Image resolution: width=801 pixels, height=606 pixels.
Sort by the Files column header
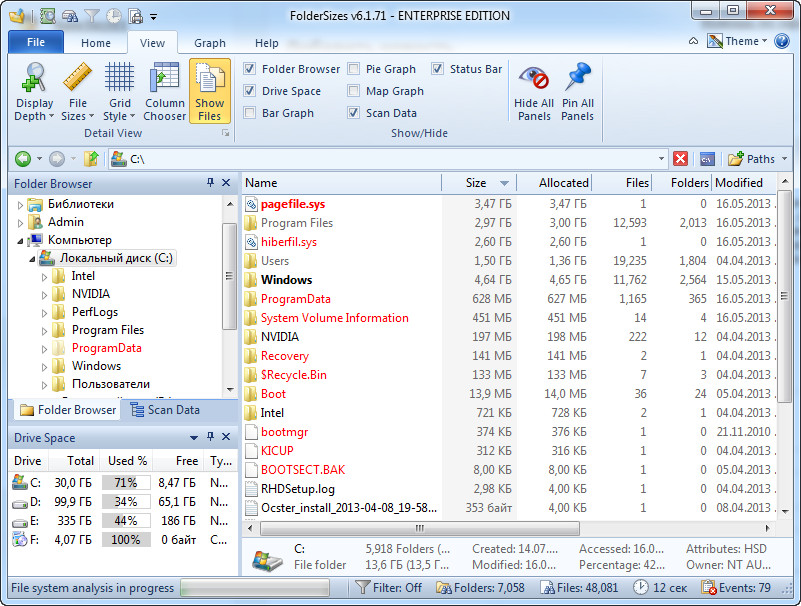622,182
